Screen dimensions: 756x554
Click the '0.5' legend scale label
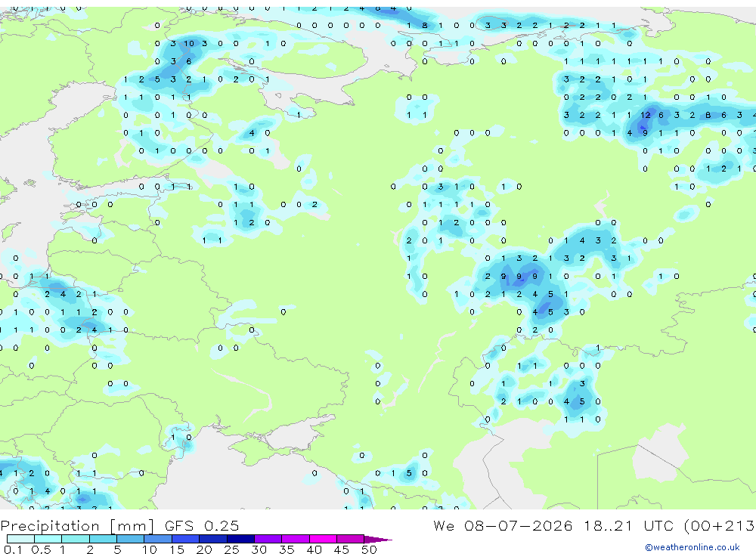point(41,549)
